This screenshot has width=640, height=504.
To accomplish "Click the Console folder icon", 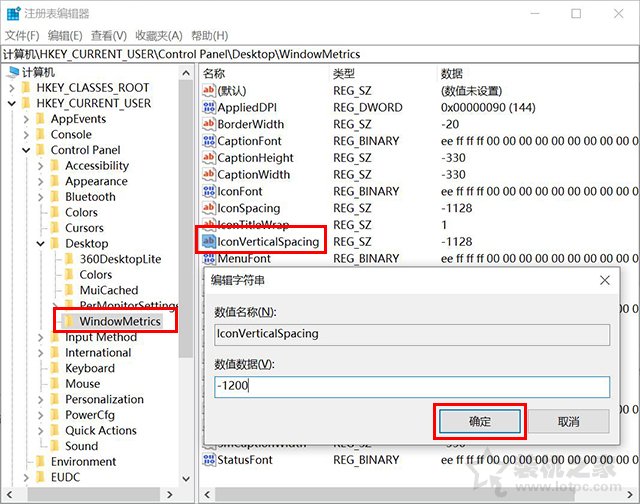I will (x=40, y=134).
